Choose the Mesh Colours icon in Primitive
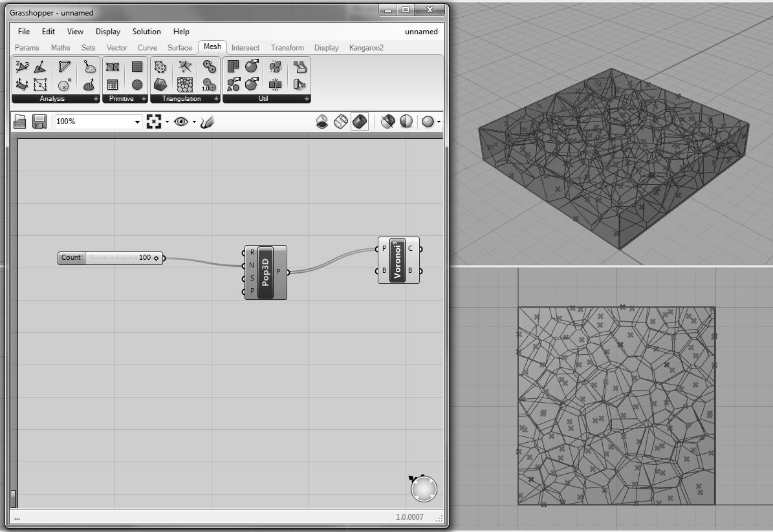 [113, 85]
